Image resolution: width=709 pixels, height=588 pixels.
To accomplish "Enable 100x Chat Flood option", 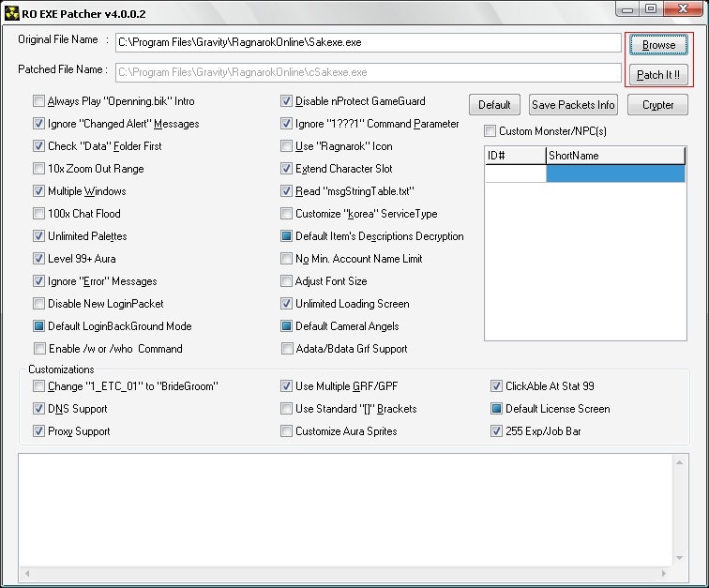I will click(39, 214).
